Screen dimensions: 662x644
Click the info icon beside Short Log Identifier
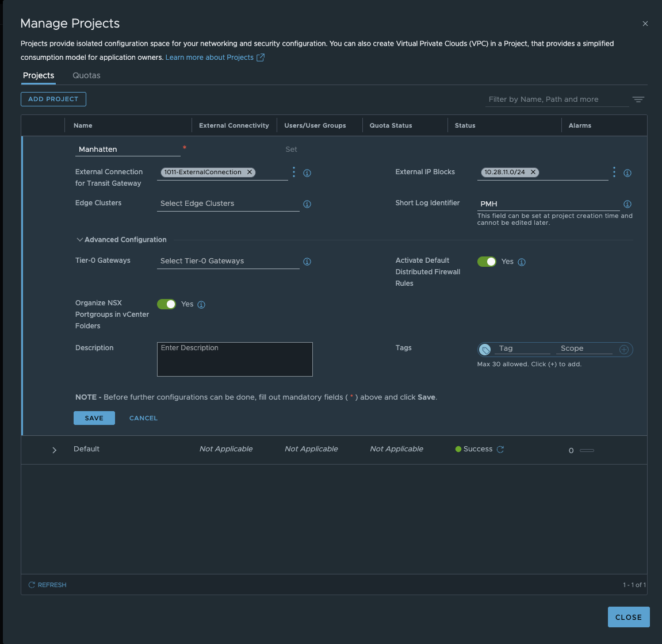pyautogui.click(x=627, y=204)
